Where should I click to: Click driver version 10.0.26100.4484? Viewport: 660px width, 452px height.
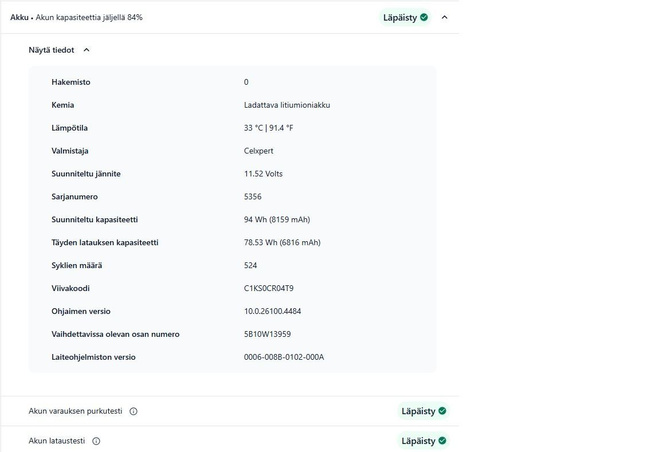coord(272,311)
